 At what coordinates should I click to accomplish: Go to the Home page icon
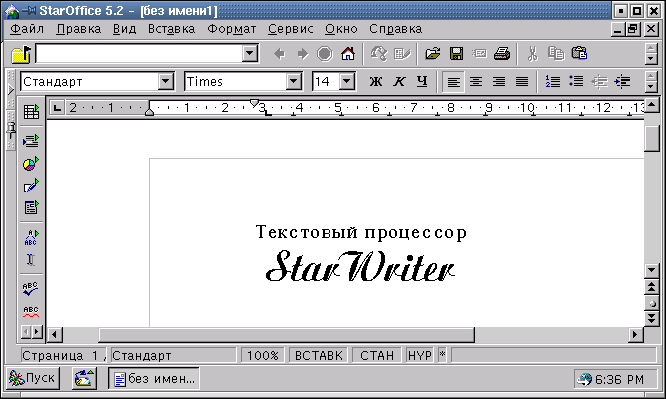tap(348, 54)
